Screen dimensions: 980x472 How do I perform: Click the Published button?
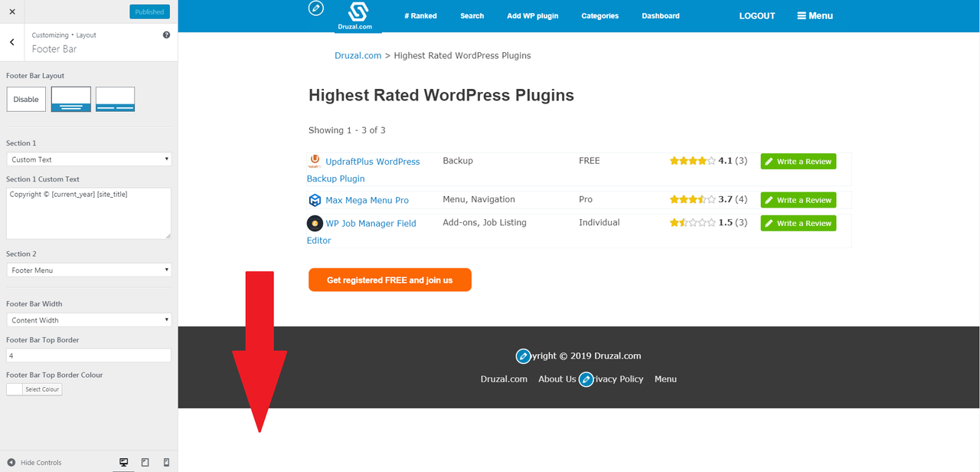[149, 11]
